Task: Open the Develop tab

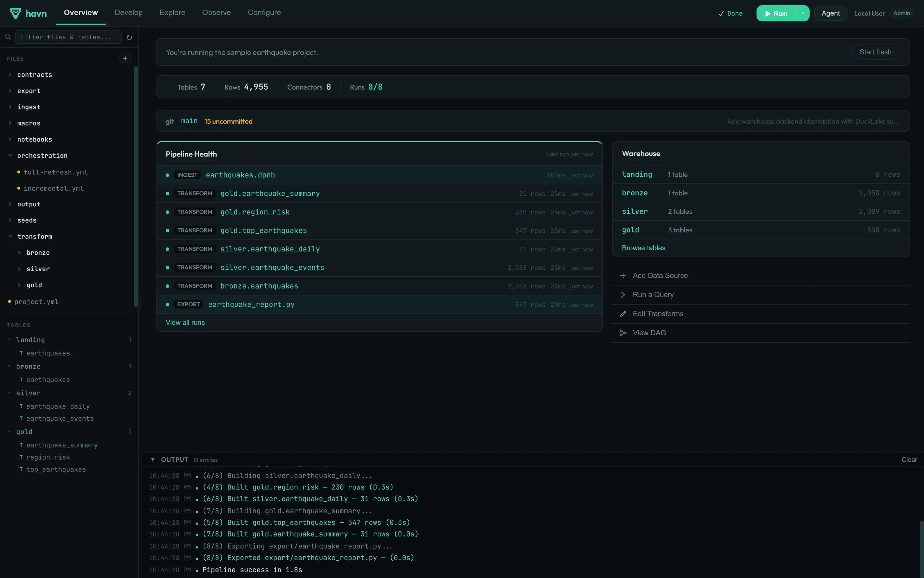Action: [x=128, y=13]
